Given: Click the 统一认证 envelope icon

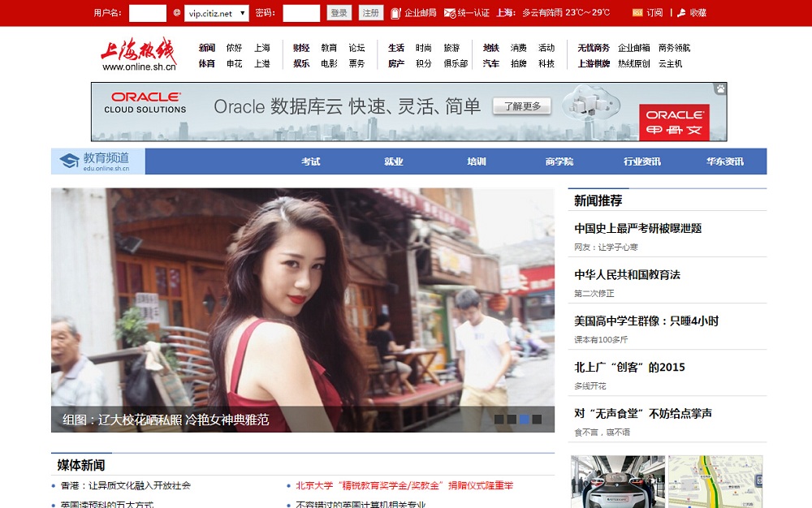Looking at the screenshot, I should (x=450, y=13).
